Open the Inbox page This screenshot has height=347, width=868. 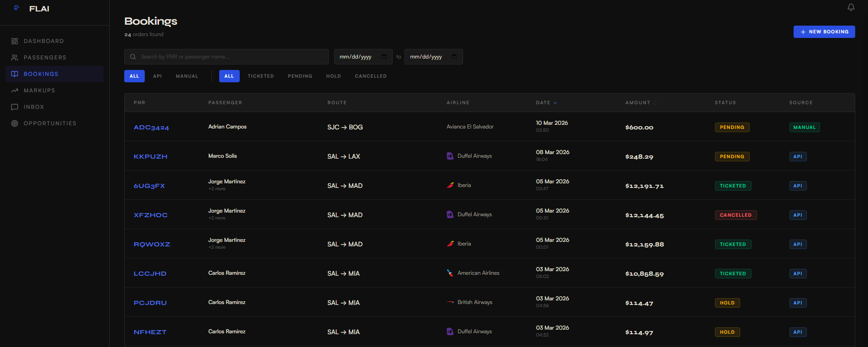click(54, 107)
